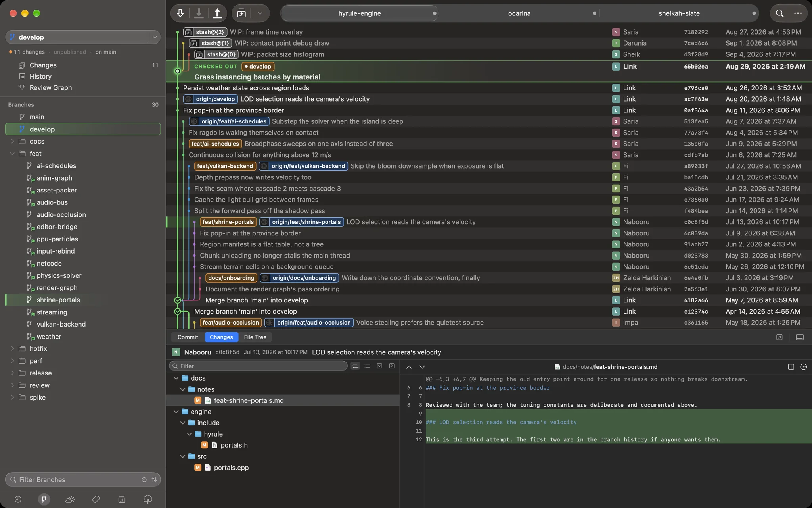Image resolution: width=812 pixels, height=508 pixels.
Task: Click the sort branches arrows icon
Action: 154,479
